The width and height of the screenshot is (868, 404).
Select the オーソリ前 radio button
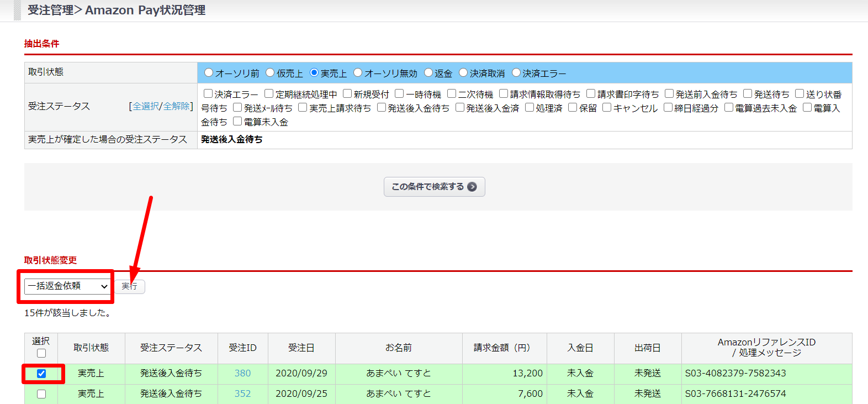209,73
